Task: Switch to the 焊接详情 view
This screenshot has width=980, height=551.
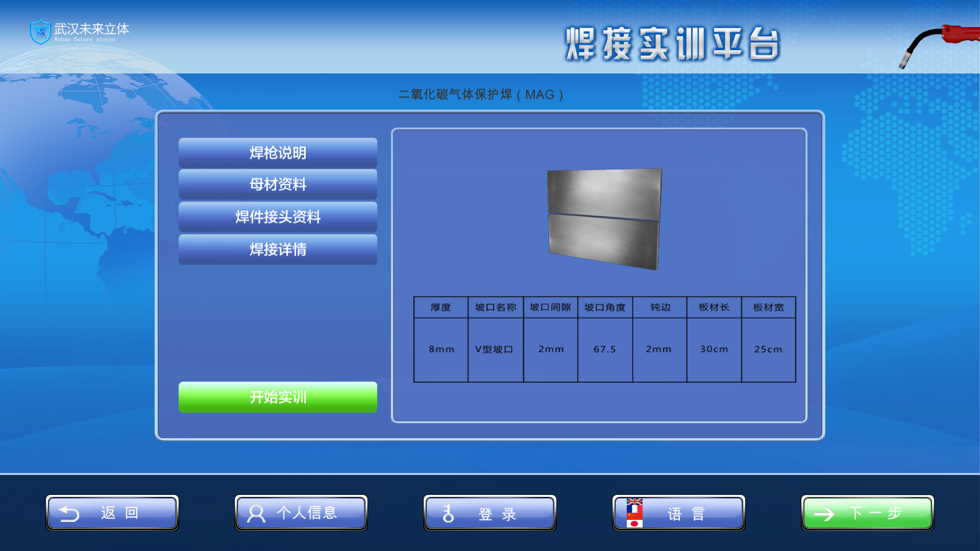Action: [277, 249]
